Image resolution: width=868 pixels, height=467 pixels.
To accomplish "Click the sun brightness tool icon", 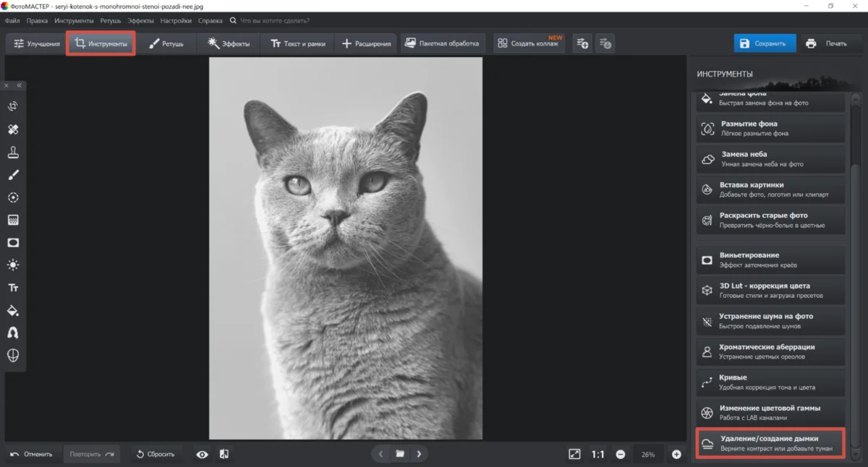I will (13, 265).
